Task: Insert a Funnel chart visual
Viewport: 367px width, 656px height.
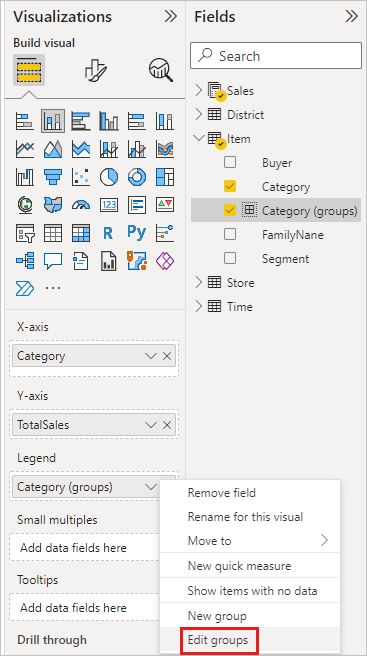Action: pos(53,177)
